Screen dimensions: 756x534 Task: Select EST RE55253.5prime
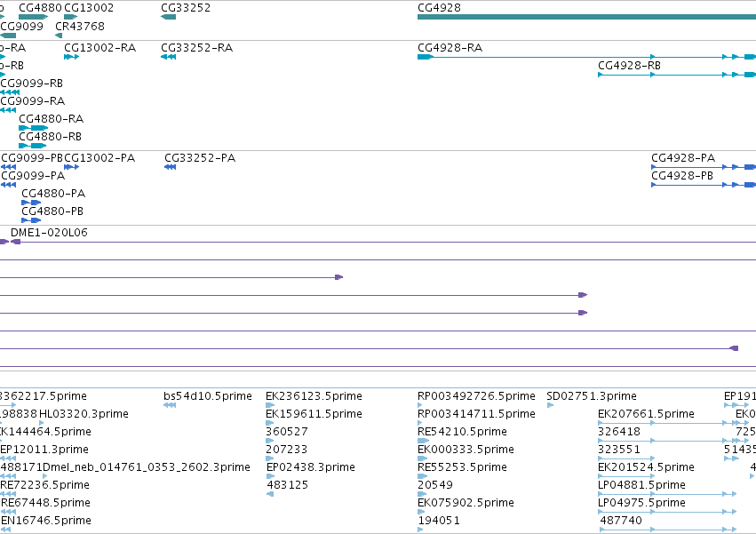[462, 467]
